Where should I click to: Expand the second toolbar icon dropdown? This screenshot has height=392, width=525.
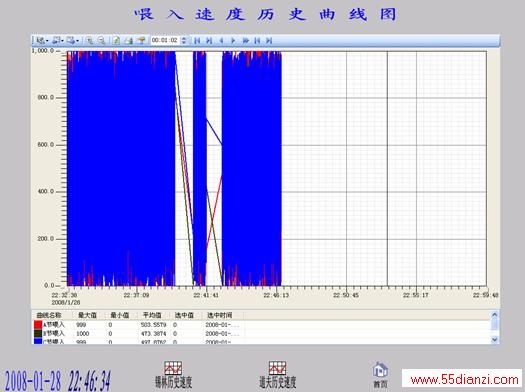point(62,41)
